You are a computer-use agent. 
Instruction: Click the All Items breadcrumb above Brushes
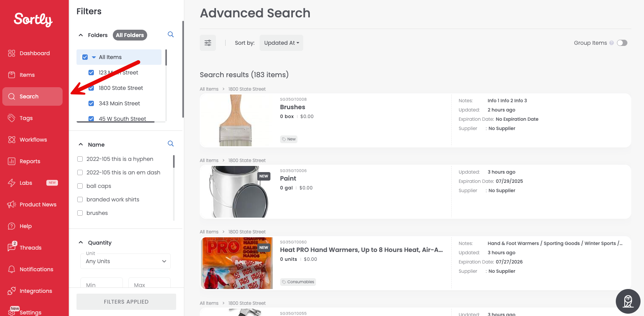tap(209, 89)
